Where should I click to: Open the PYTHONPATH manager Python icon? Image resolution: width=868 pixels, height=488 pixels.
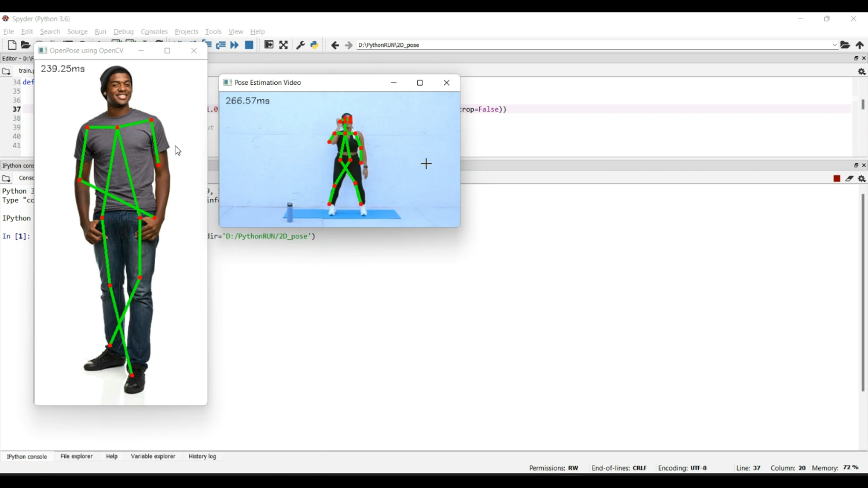point(314,45)
